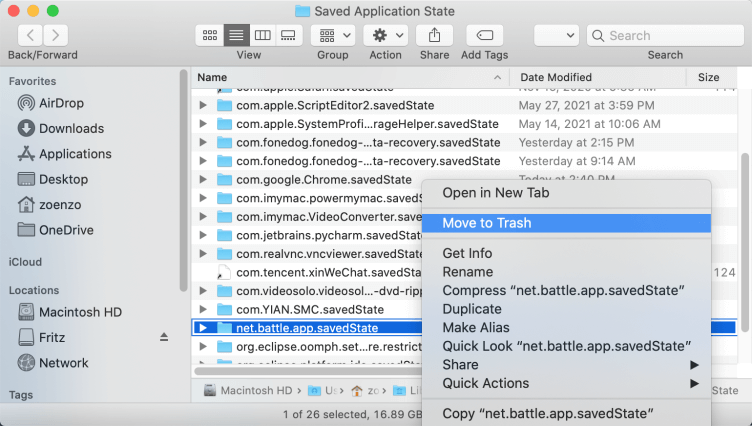Open the Group dropdown in toolbar
The width and height of the screenshot is (752, 426).
pyautogui.click(x=333, y=35)
